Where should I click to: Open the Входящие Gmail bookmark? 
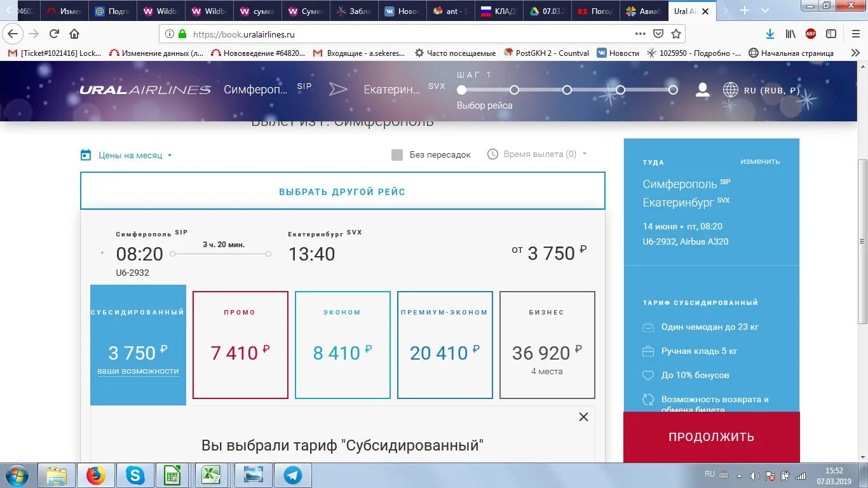coord(359,53)
